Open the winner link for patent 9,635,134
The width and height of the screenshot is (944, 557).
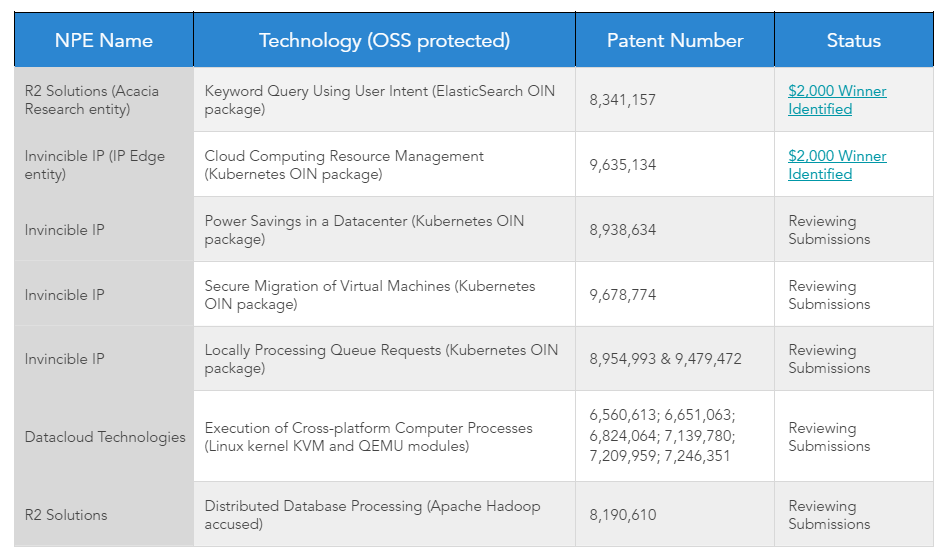(836, 165)
